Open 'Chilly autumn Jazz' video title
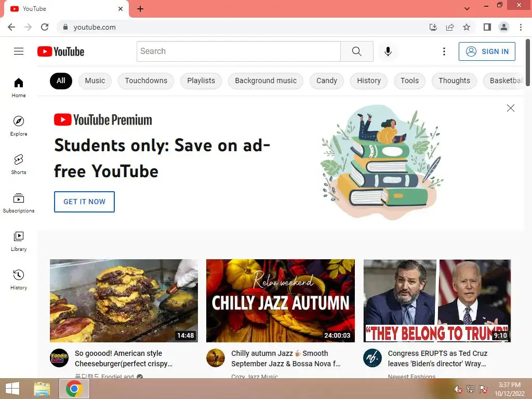Viewport: 532px width, 399px height. pyautogui.click(x=286, y=358)
